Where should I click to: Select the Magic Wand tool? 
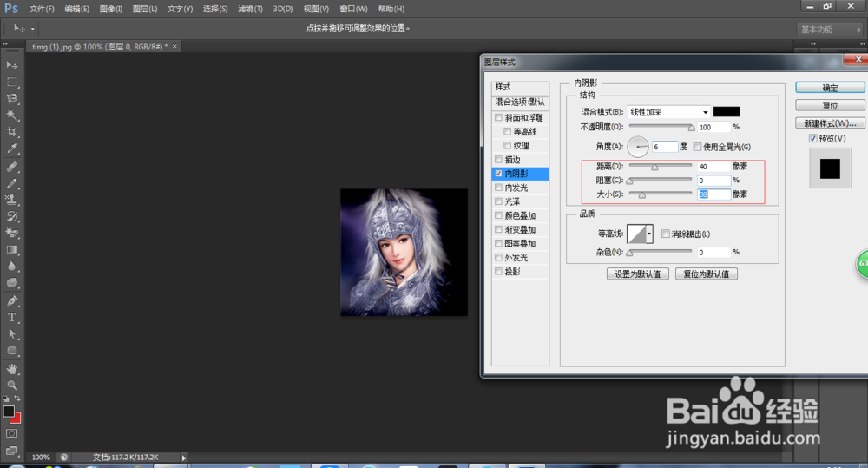click(11, 115)
